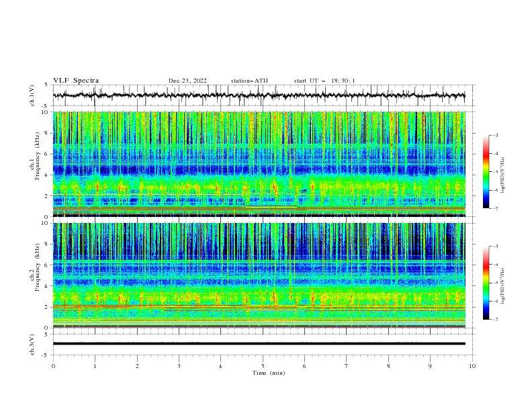Click time axis tick label "3"

(x=179, y=366)
